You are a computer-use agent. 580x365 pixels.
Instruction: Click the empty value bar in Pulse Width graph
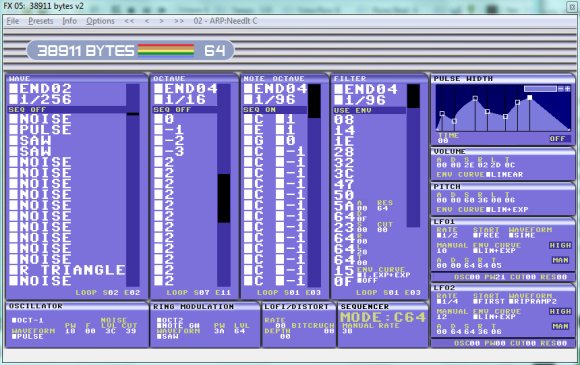pos(540,89)
